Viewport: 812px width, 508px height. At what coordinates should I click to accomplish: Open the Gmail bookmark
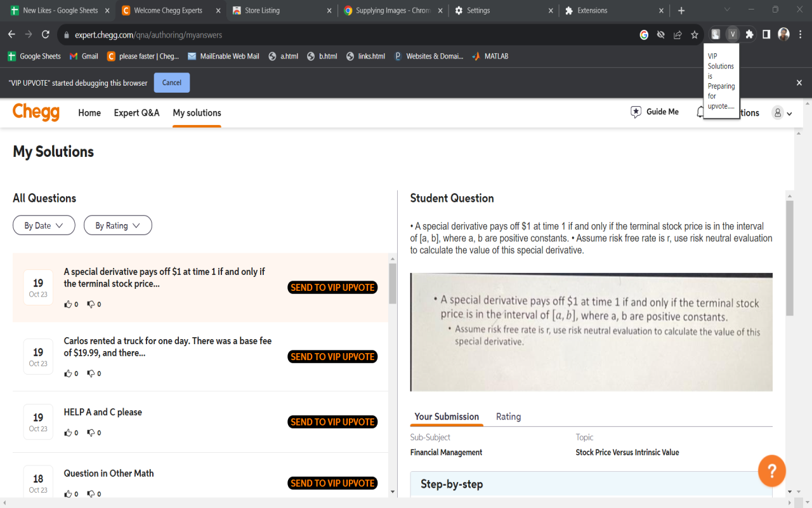(x=83, y=56)
